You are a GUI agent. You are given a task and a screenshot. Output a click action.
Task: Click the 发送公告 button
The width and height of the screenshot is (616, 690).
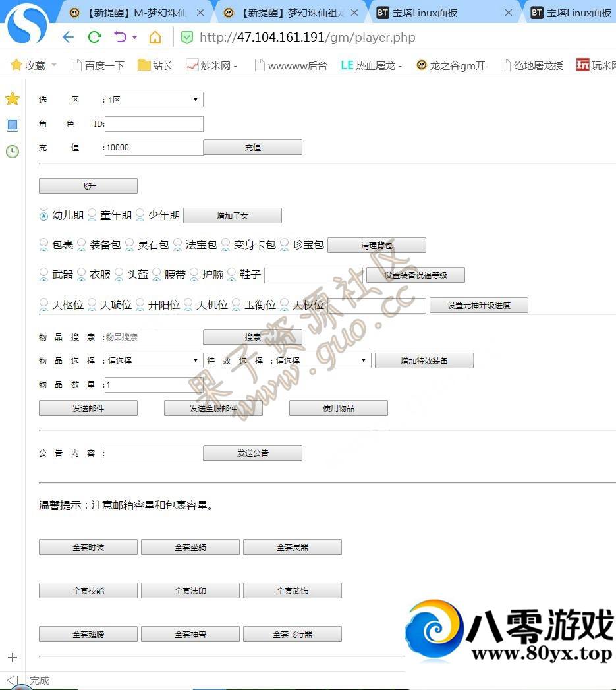(x=253, y=453)
